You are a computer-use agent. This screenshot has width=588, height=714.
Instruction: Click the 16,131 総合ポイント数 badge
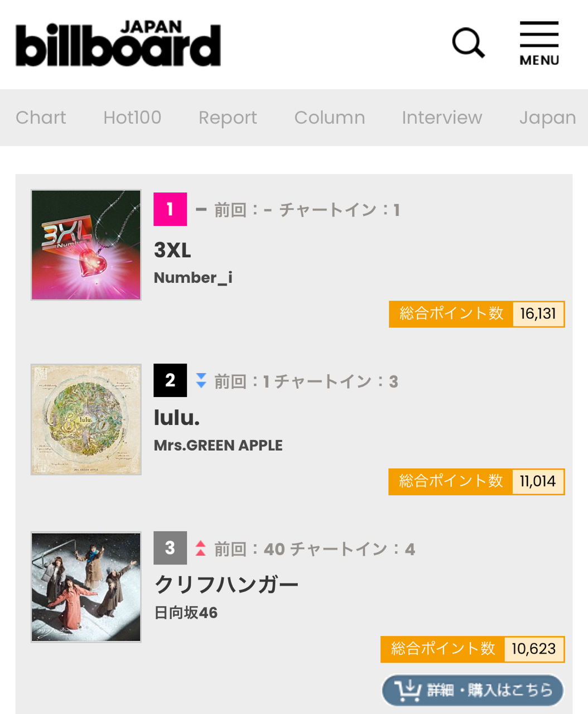coord(476,314)
